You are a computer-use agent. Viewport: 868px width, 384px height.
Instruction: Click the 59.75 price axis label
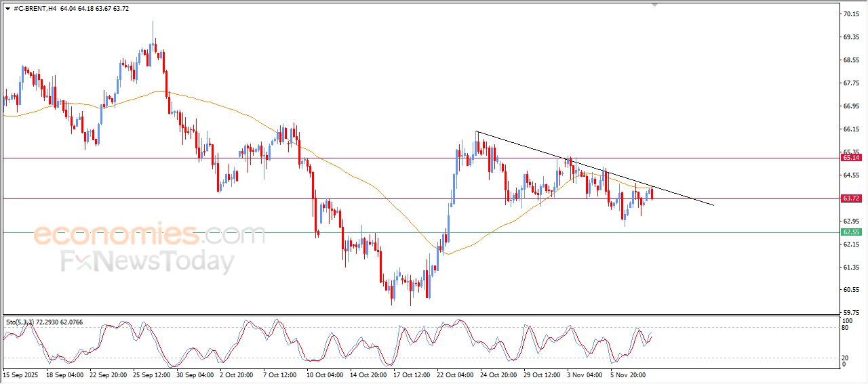[850, 313]
